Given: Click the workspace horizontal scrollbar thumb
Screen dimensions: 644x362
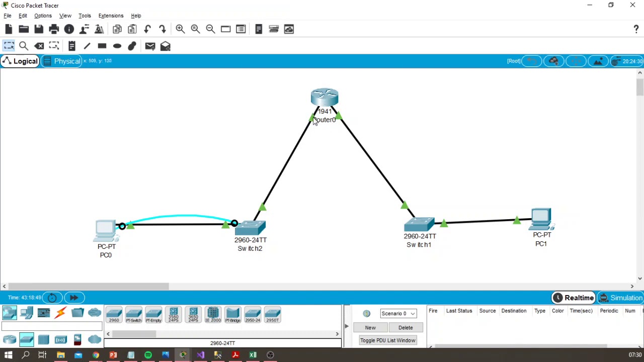Looking at the screenshot, I should click(x=88, y=286).
